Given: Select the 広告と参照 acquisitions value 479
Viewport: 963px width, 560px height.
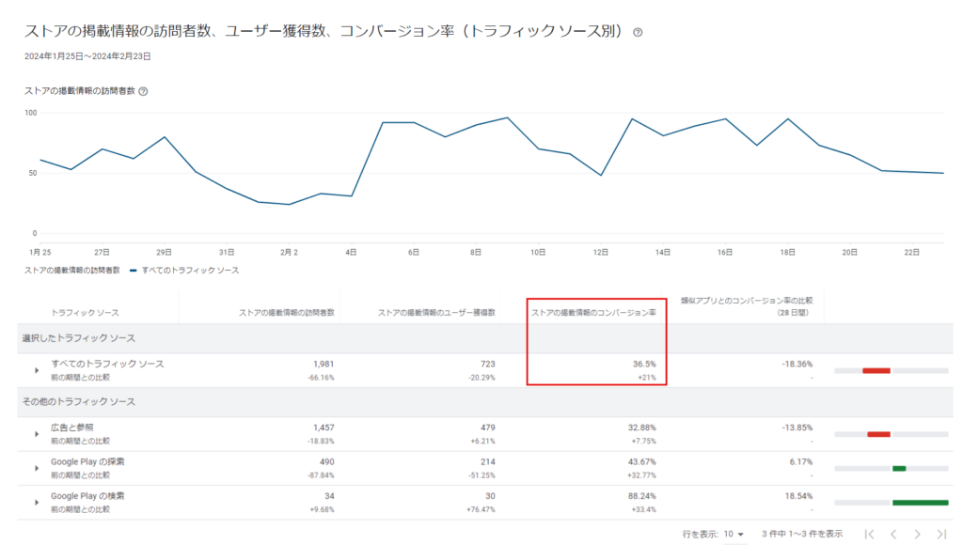Looking at the screenshot, I should (488, 428).
